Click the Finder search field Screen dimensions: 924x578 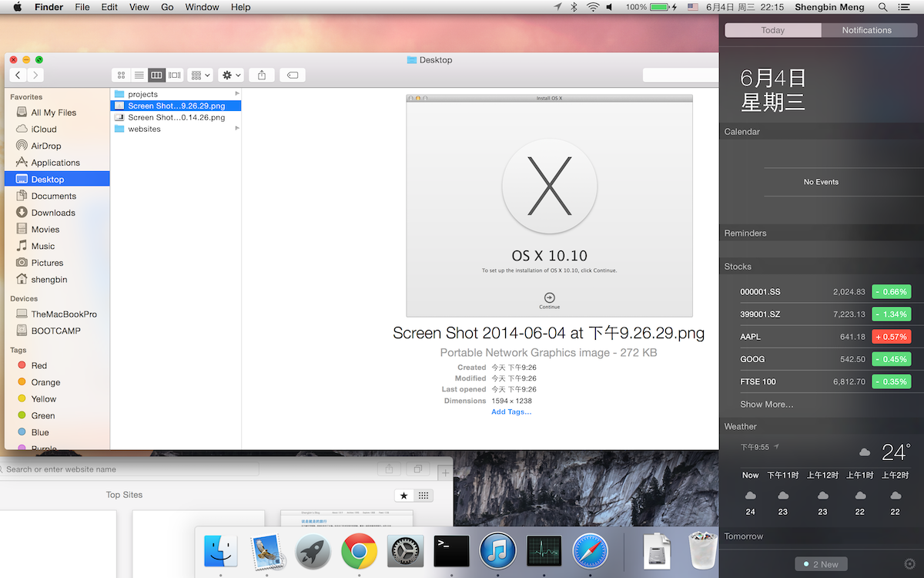[x=681, y=75]
